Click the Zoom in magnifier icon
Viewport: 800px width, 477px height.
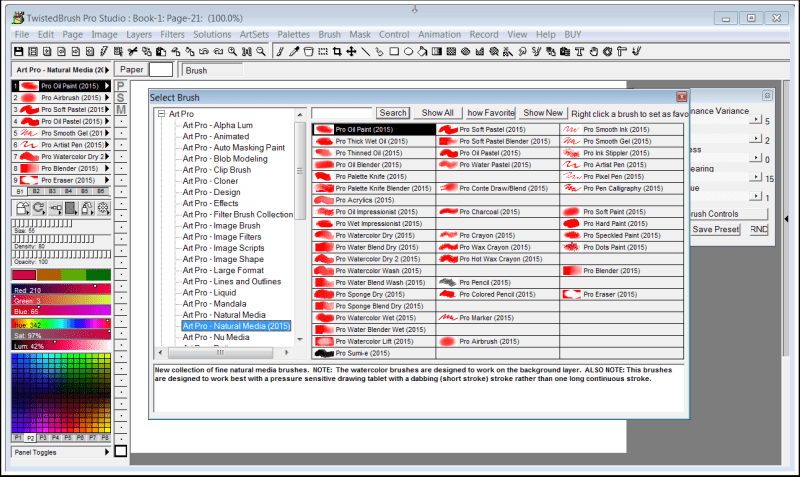(233, 51)
